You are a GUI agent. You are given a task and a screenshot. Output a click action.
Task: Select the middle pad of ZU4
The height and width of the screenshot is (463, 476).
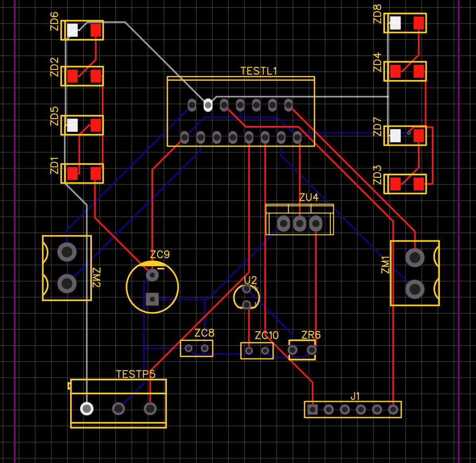click(299, 224)
